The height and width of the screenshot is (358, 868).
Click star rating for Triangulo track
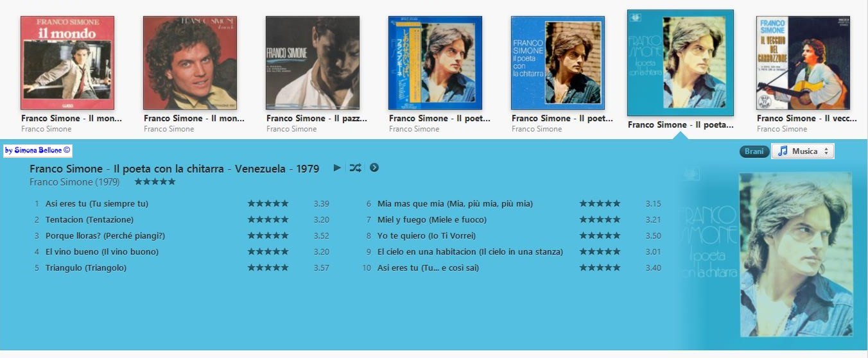(268, 268)
